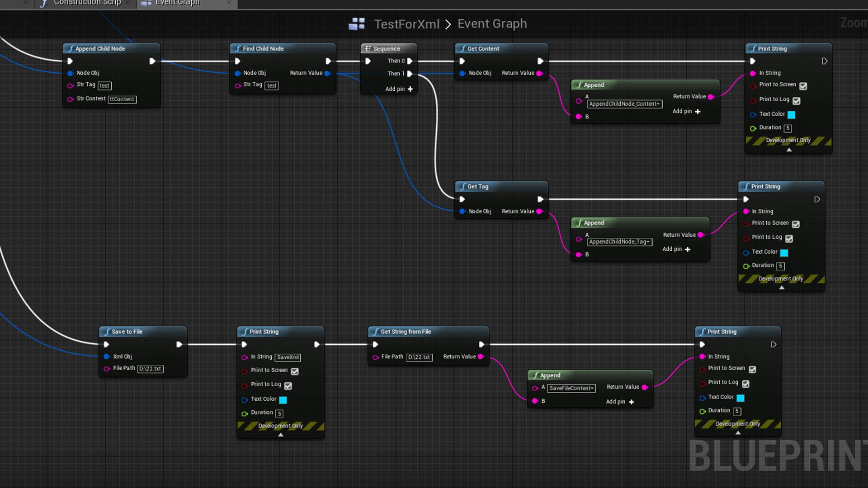Click Get Content Return Value pin
868x488 pixels.
(539, 73)
